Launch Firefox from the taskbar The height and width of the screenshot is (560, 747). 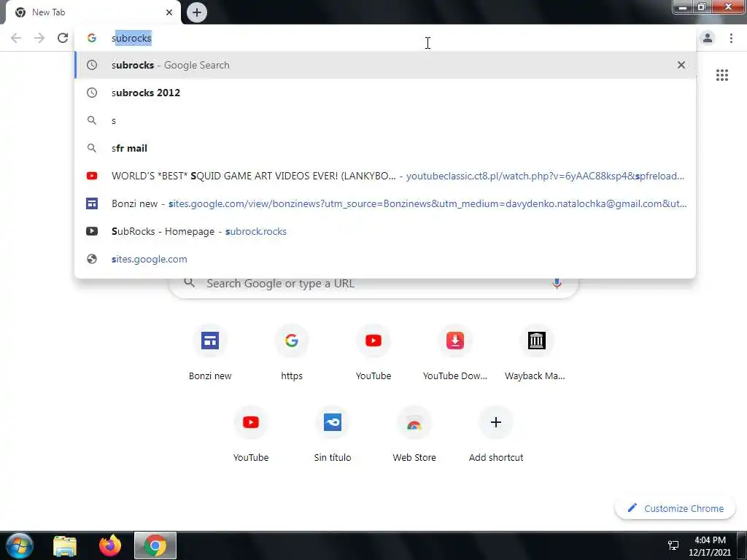110,545
